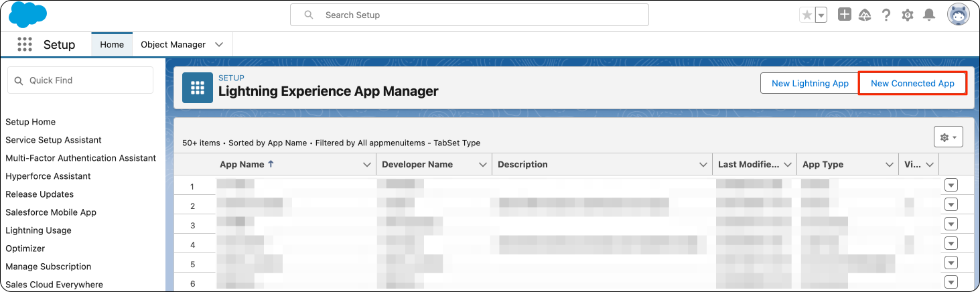The image size is (980, 292).
Task: Click the New Lightning App button
Action: pos(810,83)
